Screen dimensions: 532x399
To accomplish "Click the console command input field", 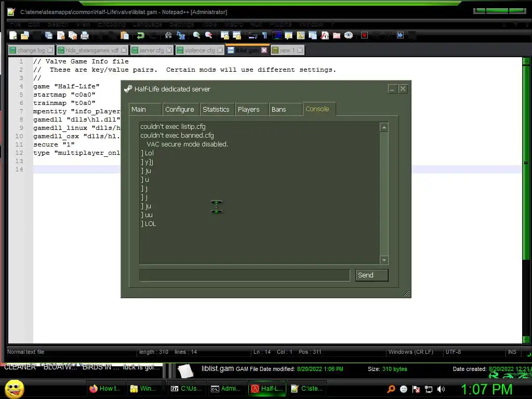I will (244, 275).
